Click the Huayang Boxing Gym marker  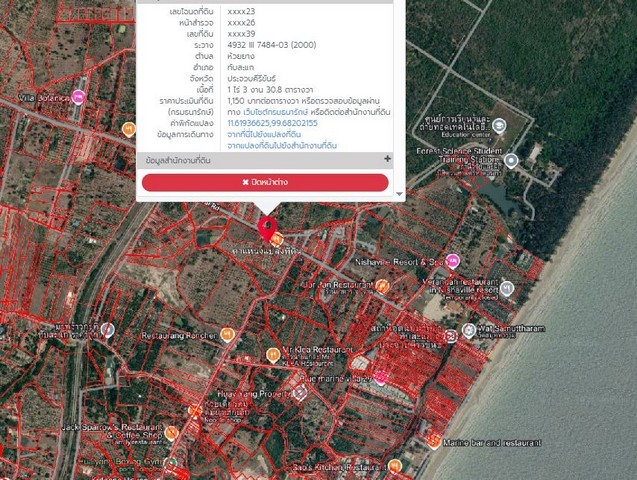173,463
